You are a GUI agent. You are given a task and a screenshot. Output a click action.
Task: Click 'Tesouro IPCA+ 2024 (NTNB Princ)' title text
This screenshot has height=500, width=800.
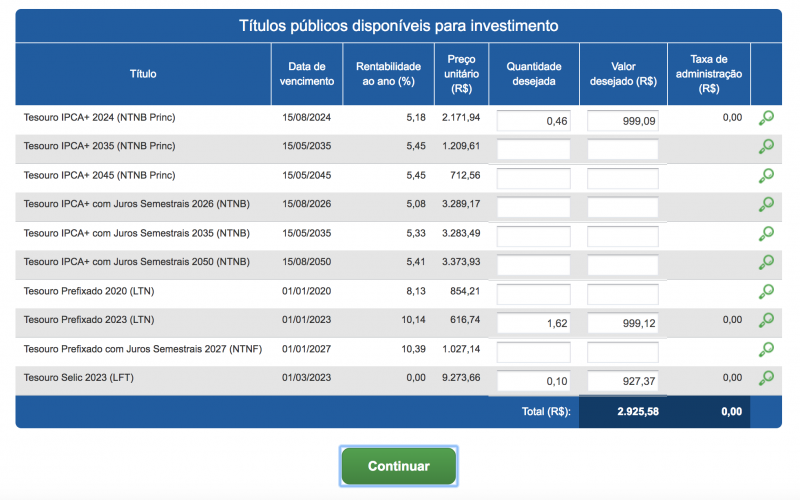(99, 117)
